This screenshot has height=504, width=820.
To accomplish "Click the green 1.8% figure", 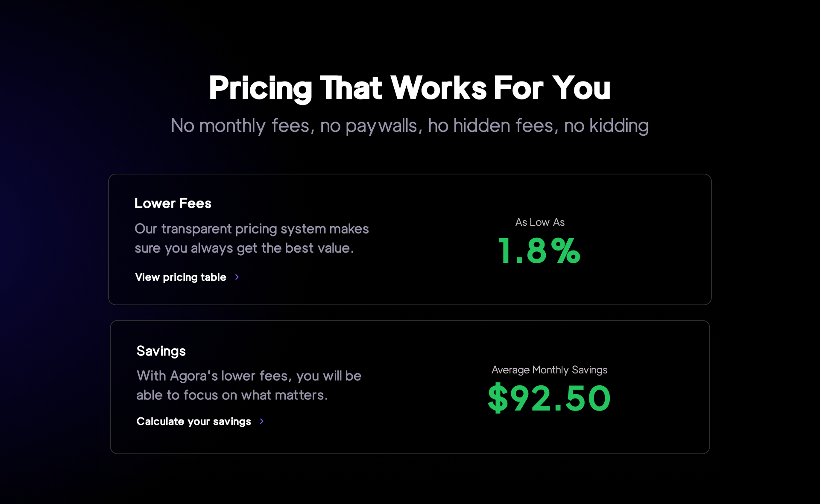I will coord(539,251).
